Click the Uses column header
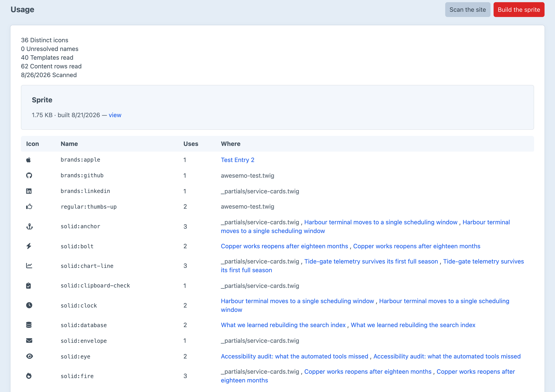Viewport: 555px width, 392px height. 191,144
